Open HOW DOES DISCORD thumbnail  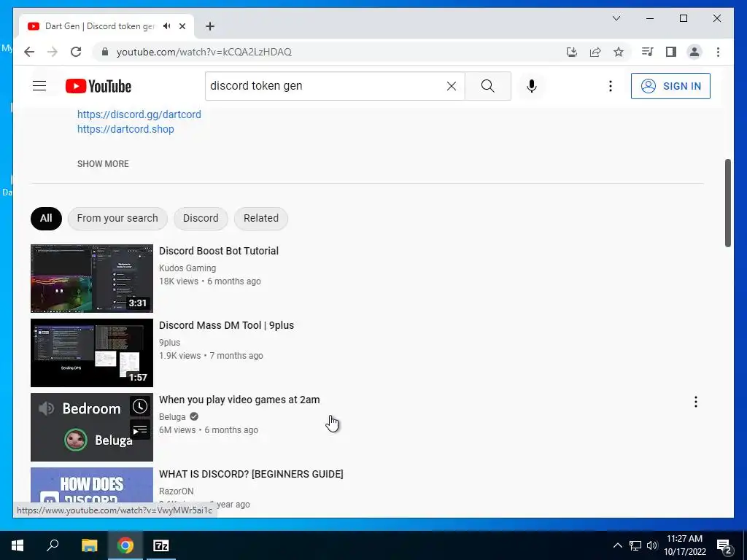92,485
